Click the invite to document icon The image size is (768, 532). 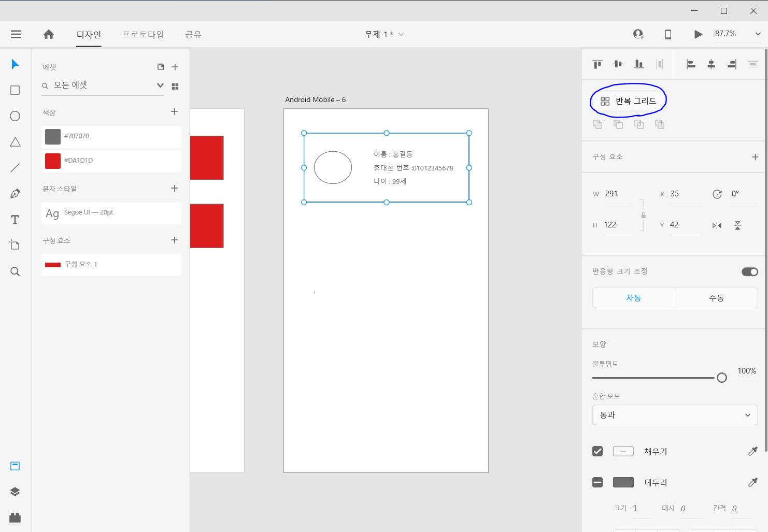click(638, 34)
